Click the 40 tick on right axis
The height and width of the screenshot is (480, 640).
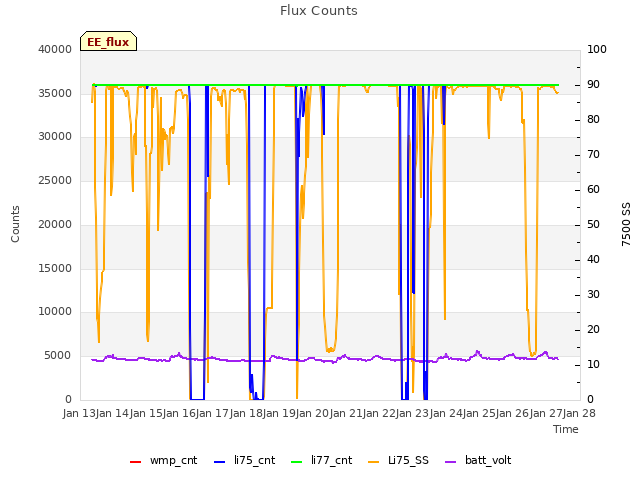coord(593,260)
